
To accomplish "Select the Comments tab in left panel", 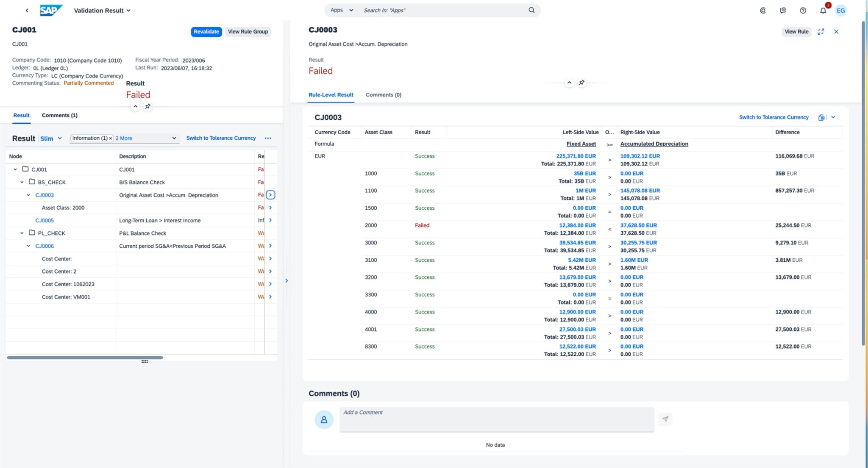I will (x=59, y=115).
